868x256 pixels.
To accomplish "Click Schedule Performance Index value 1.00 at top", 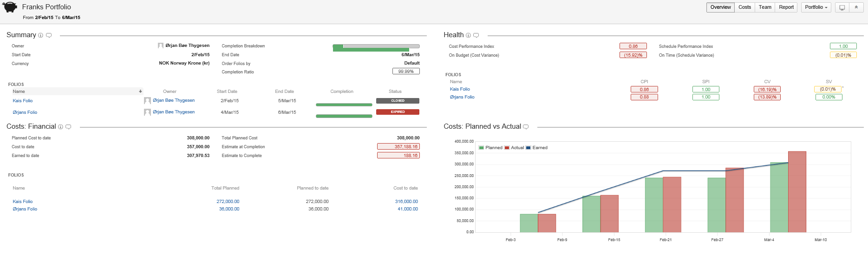I will (843, 46).
